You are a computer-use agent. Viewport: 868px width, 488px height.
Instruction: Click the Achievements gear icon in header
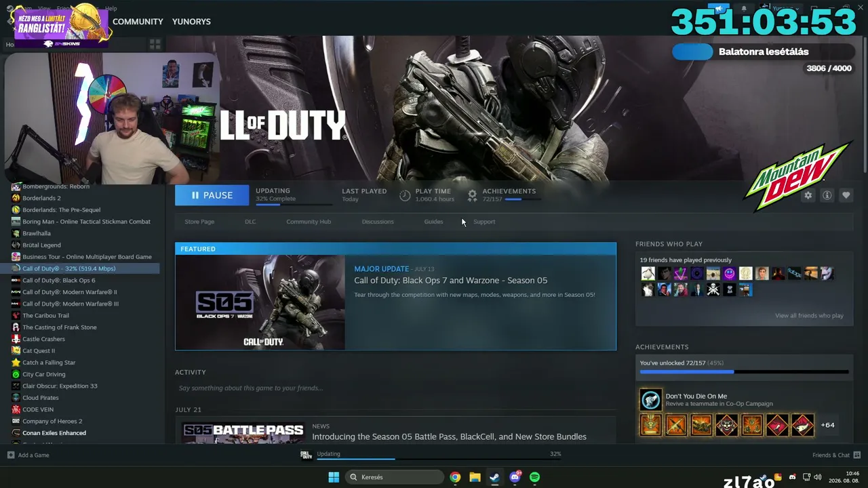point(473,195)
